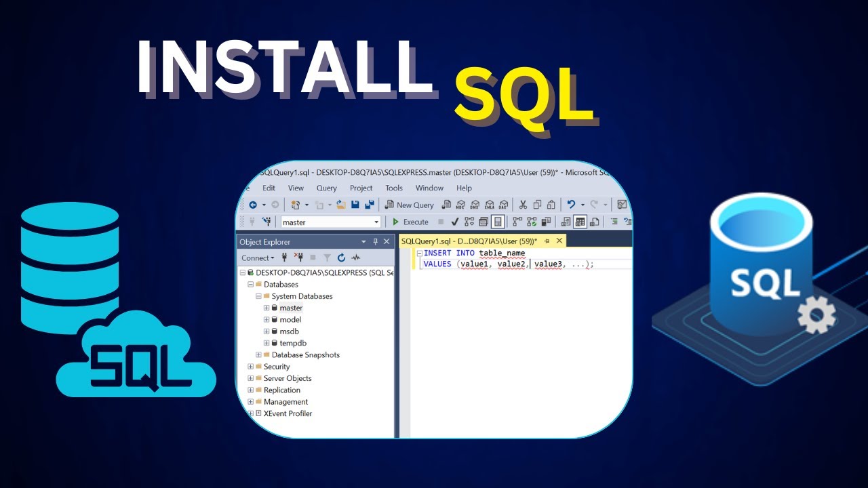This screenshot has height=488, width=868.
Task: Open the Project menu
Action: (361, 188)
